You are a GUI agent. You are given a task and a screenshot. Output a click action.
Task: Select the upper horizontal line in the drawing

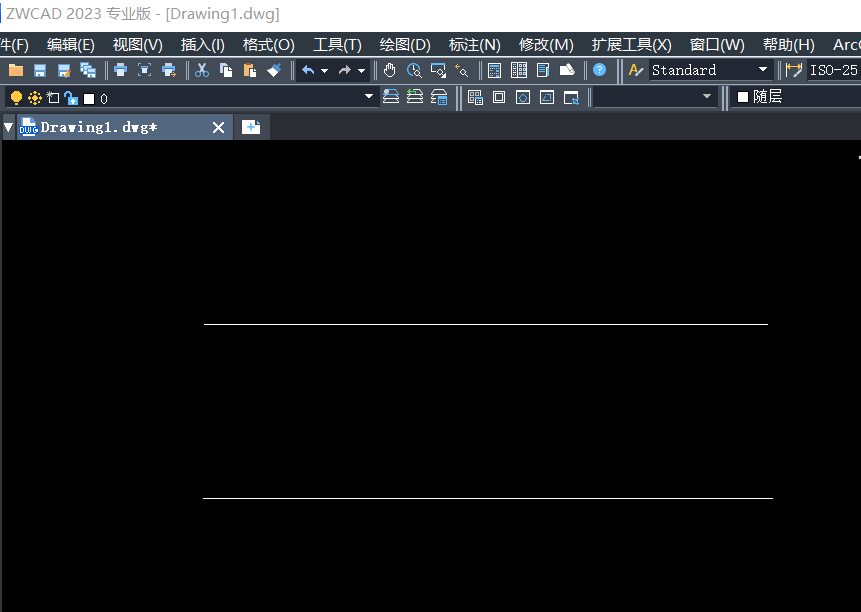pos(485,324)
